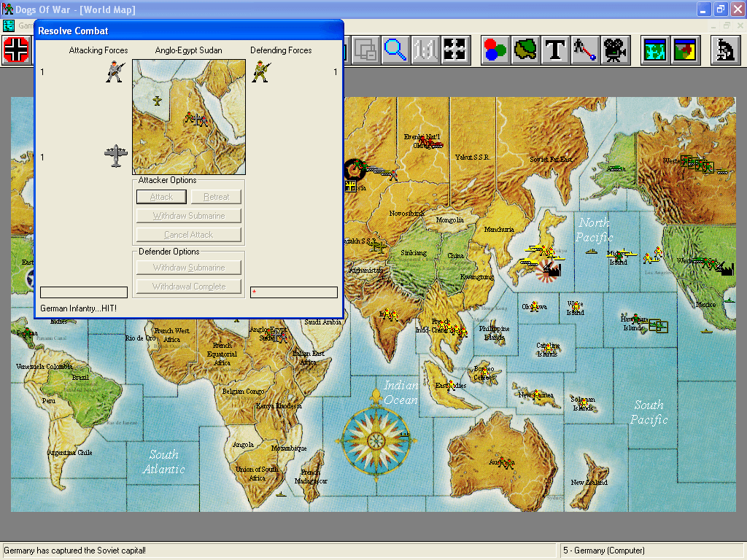The width and height of the screenshot is (747, 560).
Task: Click Withdraw Submarine under Defender Options
Action: (189, 268)
